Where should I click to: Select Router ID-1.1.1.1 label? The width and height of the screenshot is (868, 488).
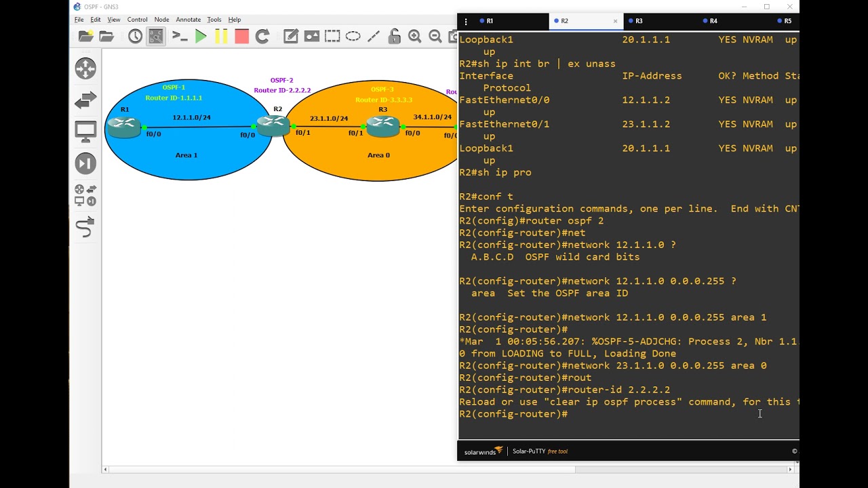tap(174, 98)
